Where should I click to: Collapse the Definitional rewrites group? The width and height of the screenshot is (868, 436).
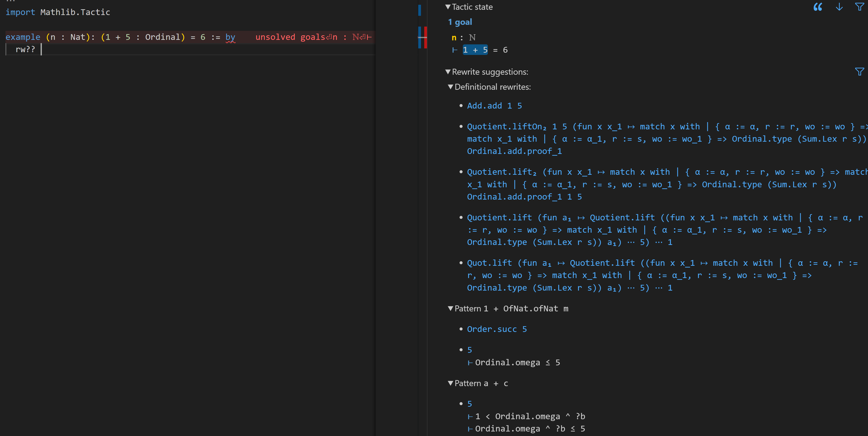451,87
